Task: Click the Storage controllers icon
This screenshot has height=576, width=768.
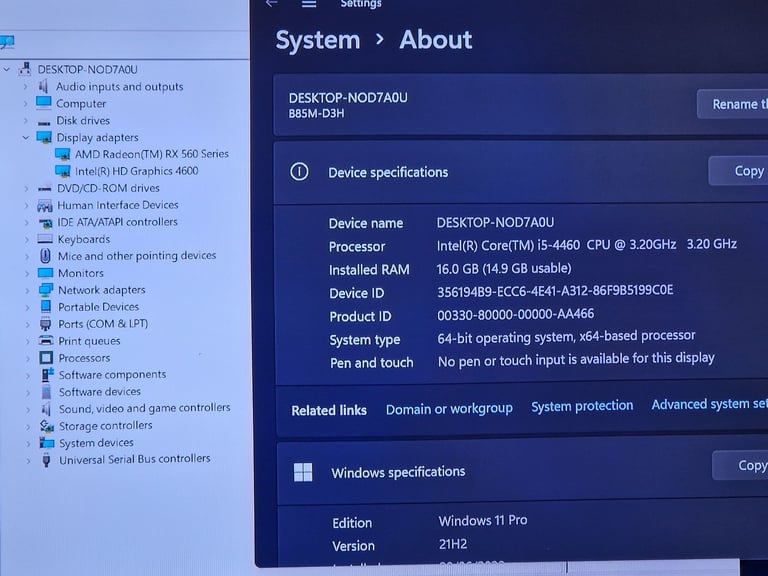Action: pos(47,426)
